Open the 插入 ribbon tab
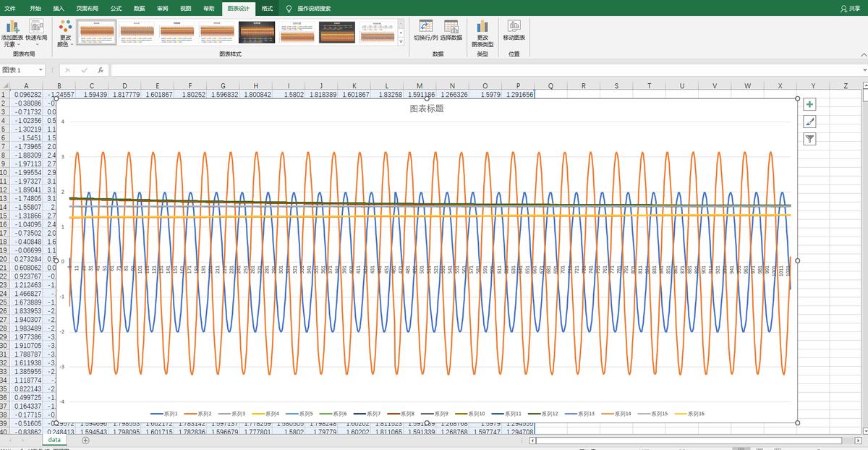The width and height of the screenshot is (868, 450). pyautogui.click(x=59, y=8)
